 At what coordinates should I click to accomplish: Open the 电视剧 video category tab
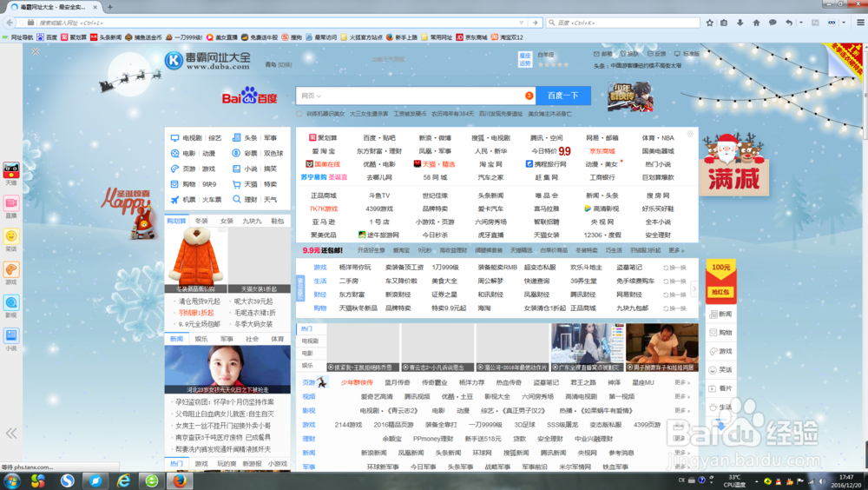(x=311, y=341)
